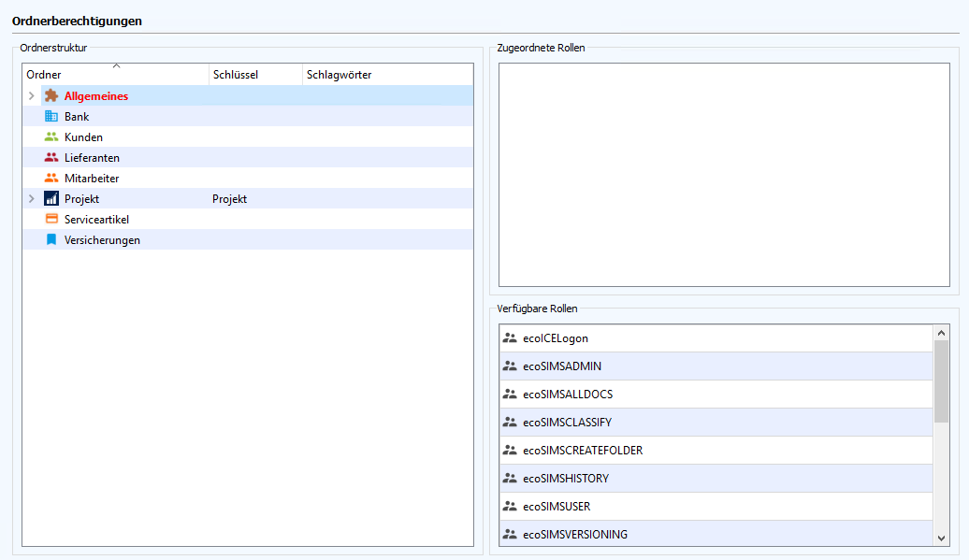Click the green Kunden people icon

pyautogui.click(x=51, y=136)
